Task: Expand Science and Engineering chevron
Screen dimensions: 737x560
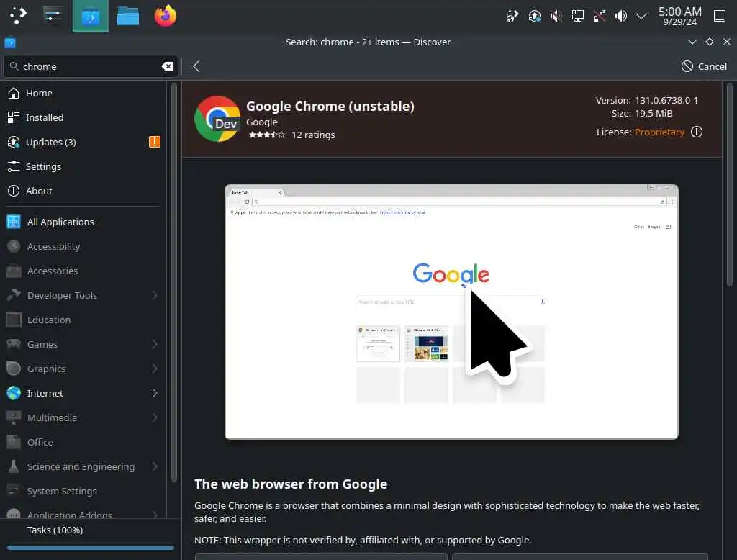Action: tap(155, 466)
